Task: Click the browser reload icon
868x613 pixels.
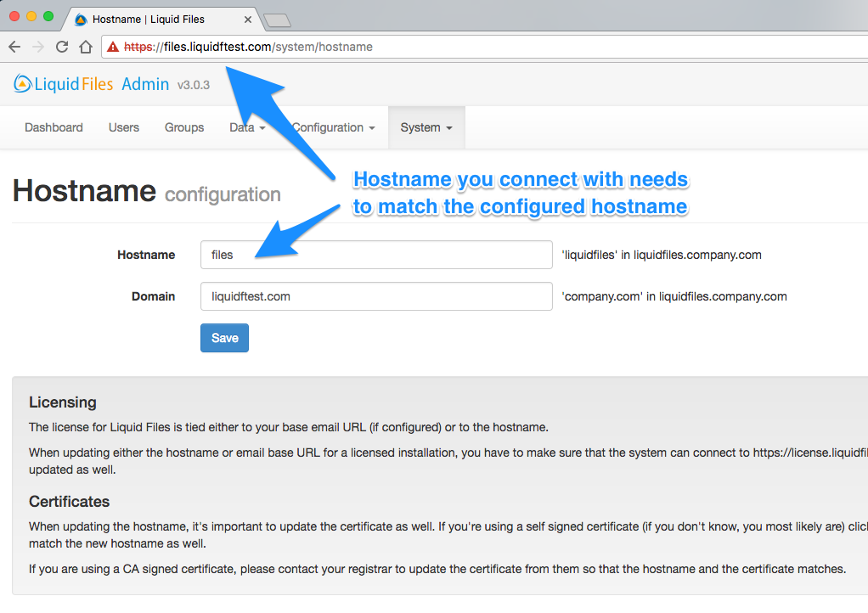Action: (61, 47)
